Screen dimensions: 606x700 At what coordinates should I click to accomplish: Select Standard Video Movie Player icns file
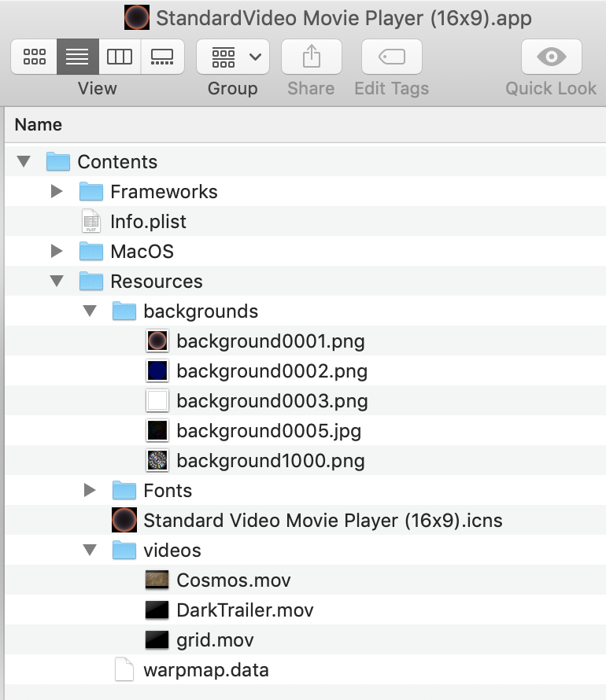coord(307,520)
